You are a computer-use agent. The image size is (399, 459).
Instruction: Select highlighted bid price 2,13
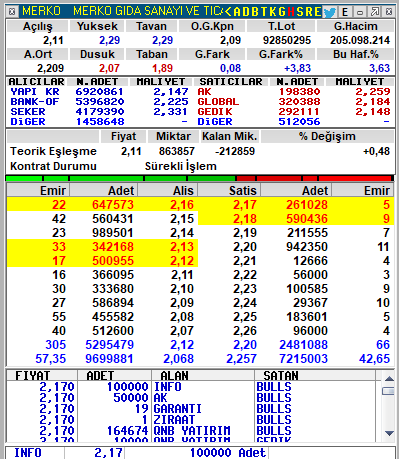point(182,247)
